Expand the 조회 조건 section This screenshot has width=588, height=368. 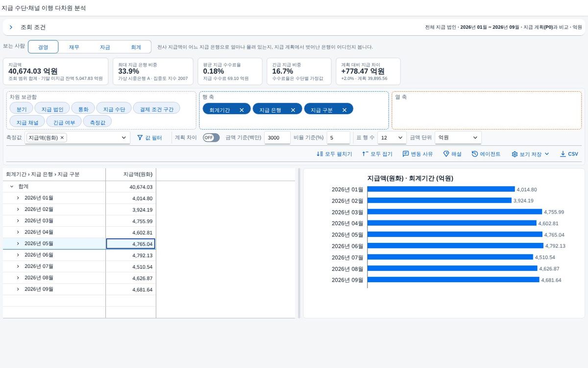[11, 27]
